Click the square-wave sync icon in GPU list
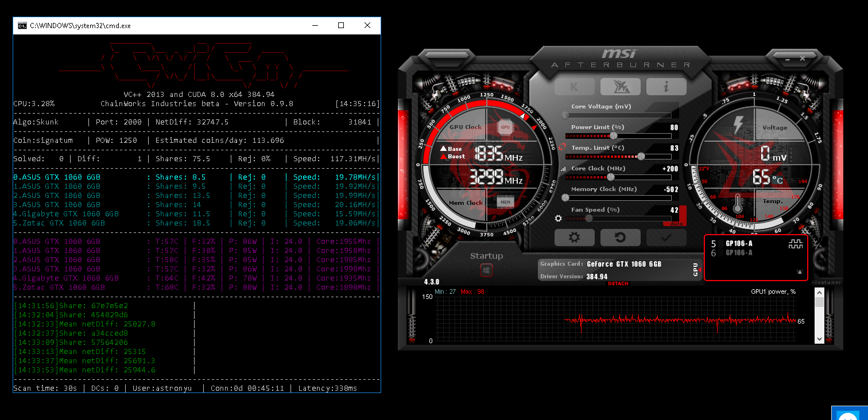The width and height of the screenshot is (868, 420). click(x=795, y=245)
